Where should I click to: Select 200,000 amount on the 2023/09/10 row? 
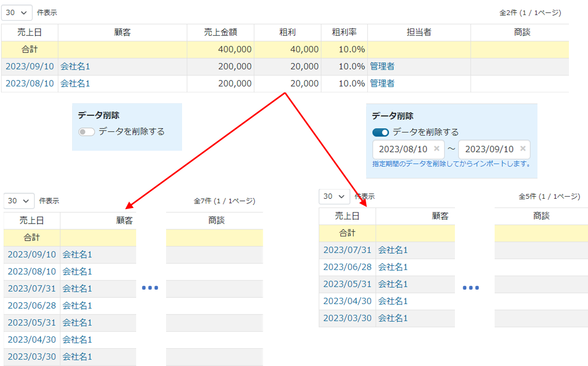[235, 67]
